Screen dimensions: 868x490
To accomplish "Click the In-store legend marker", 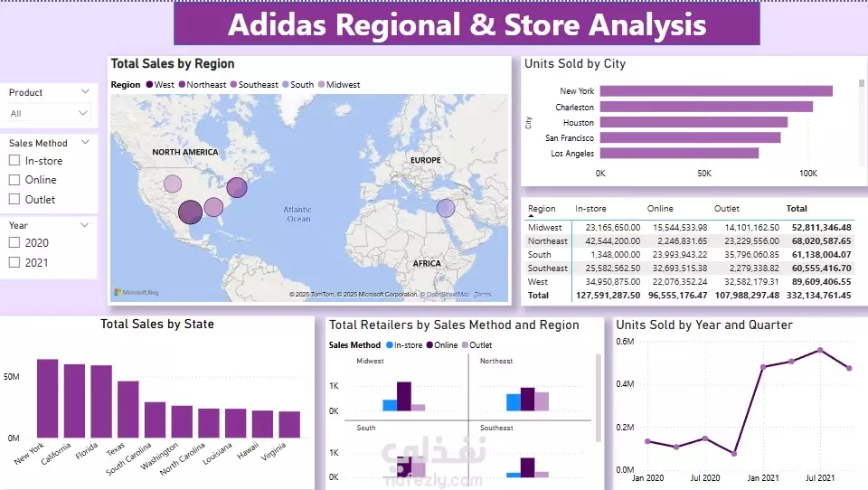I will 389,345.
